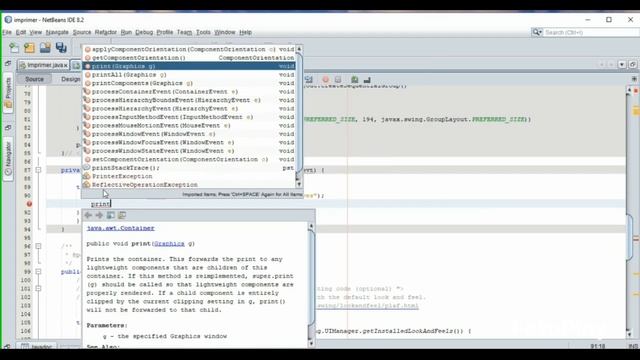Select ReflectiveOperationException completion item

click(189, 185)
